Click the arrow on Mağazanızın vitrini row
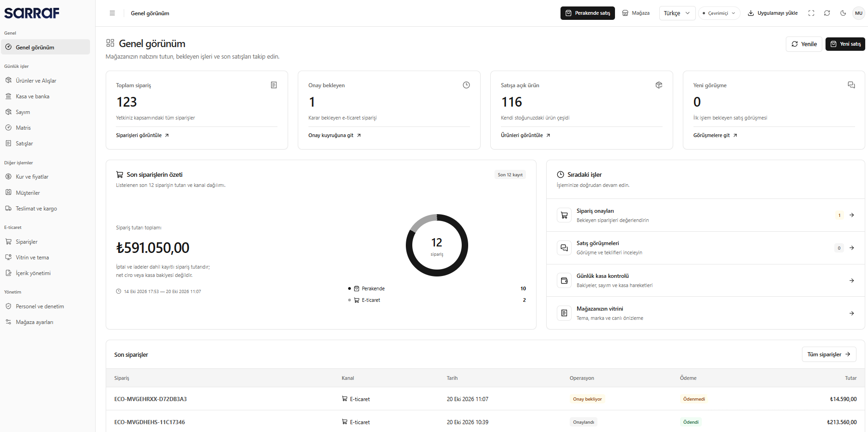 (x=852, y=313)
